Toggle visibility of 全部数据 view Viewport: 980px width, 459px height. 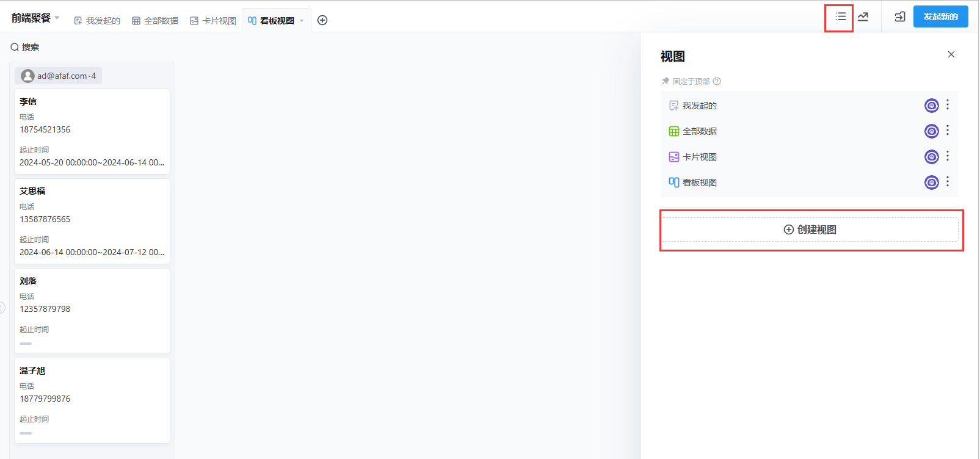[x=931, y=131]
